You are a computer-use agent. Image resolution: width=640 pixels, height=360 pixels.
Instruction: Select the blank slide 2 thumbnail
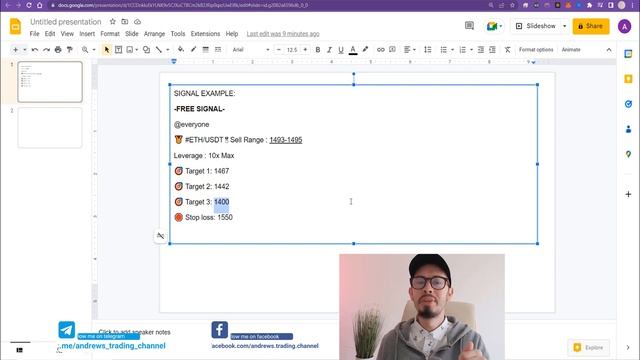pyautogui.click(x=50, y=128)
